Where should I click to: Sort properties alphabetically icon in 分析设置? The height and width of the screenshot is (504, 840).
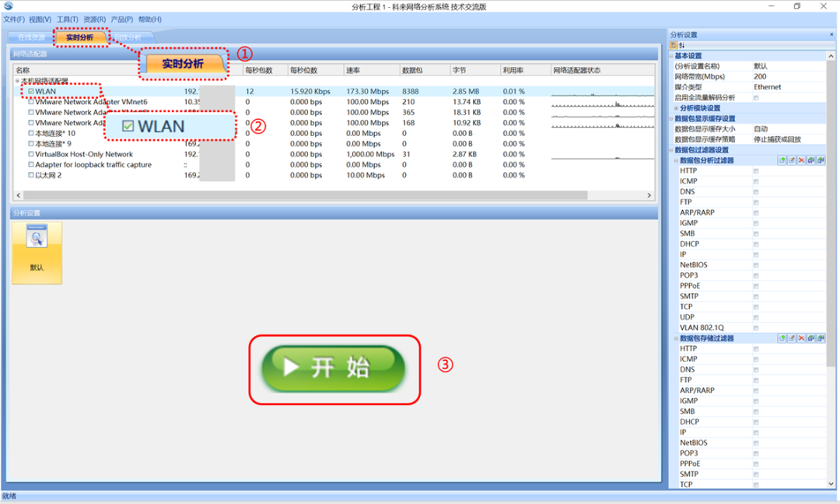click(681, 45)
